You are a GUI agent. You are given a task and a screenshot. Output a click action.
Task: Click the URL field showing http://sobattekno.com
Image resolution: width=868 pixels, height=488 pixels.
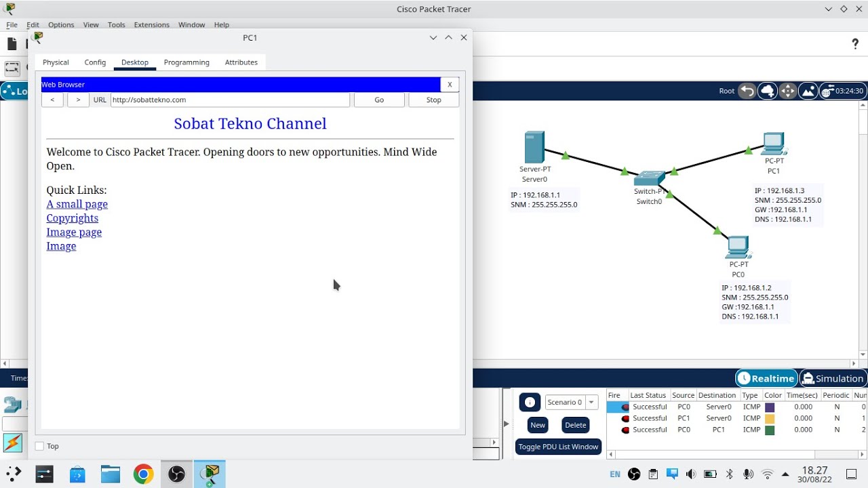point(231,100)
